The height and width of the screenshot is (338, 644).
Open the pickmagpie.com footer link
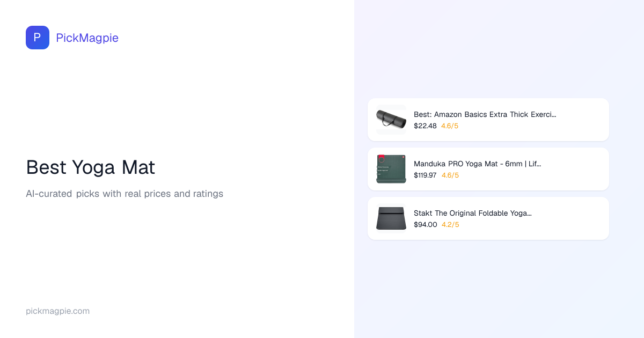(57, 311)
